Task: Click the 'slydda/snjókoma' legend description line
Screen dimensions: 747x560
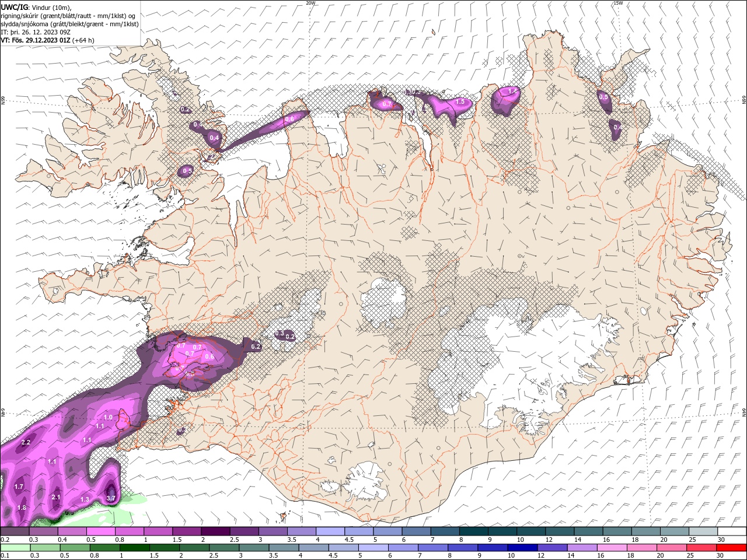Action: (69, 24)
